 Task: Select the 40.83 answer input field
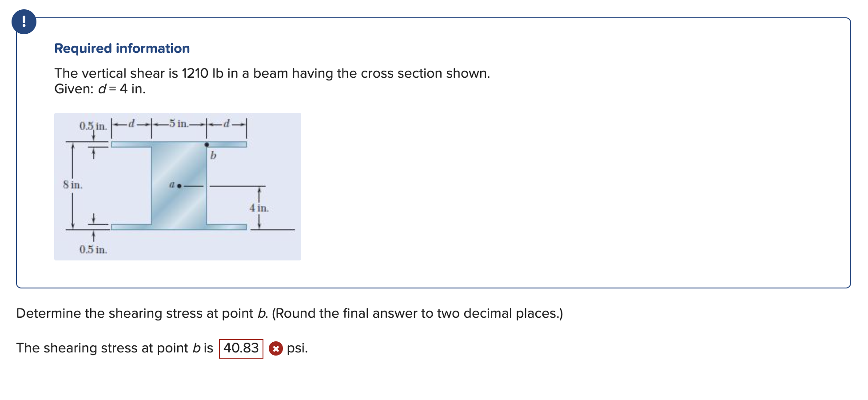click(x=241, y=348)
